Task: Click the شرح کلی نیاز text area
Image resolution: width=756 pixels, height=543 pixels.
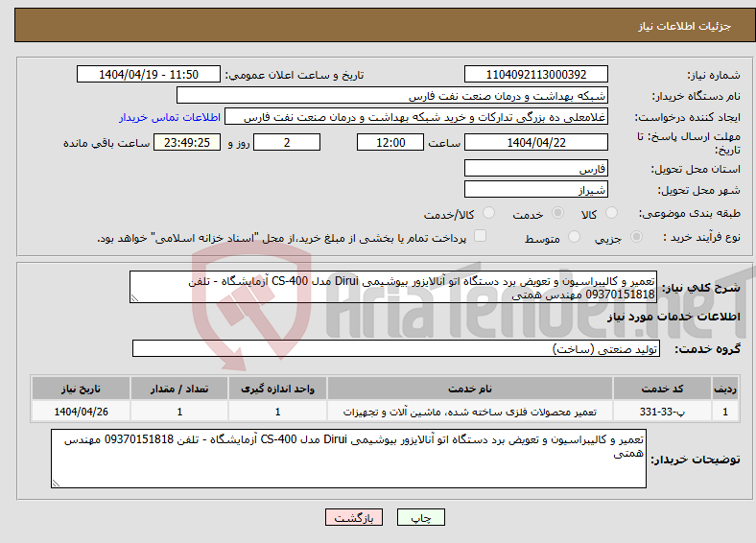Action: click(x=393, y=287)
